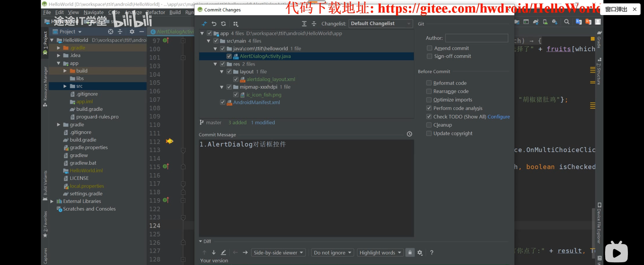Open the File menu

[47, 13]
